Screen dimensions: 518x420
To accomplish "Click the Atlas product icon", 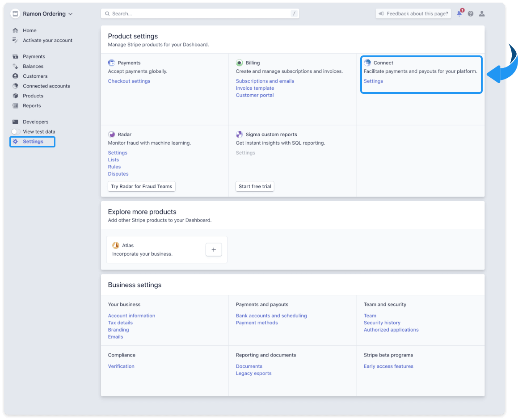I will (x=116, y=245).
